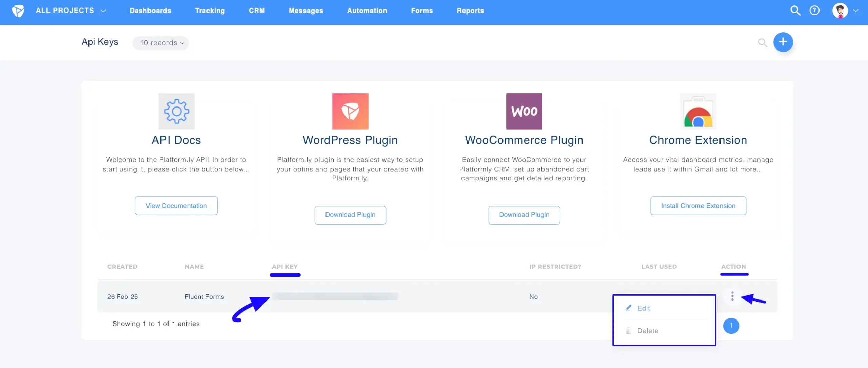Click the API Docs heading
The width and height of the screenshot is (868, 368).
tap(176, 140)
